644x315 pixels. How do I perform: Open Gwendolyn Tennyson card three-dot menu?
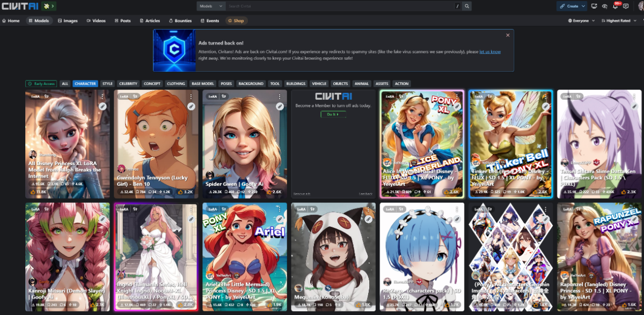pos(191,97)
